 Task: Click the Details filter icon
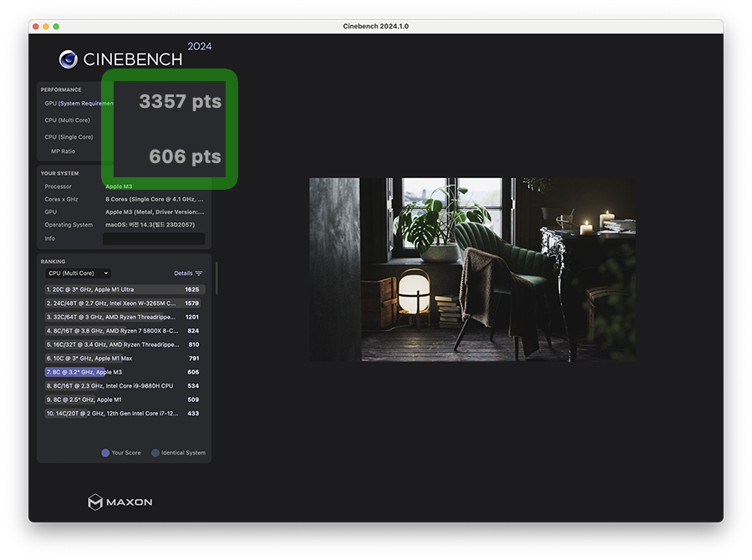(x=199, y=273)
